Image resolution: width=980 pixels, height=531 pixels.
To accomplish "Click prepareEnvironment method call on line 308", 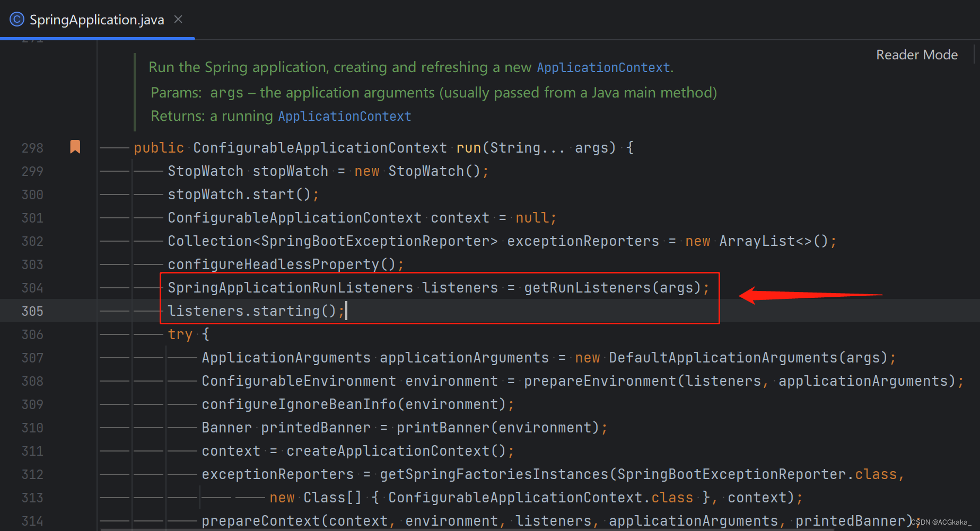I will click(x=600, y=381).
